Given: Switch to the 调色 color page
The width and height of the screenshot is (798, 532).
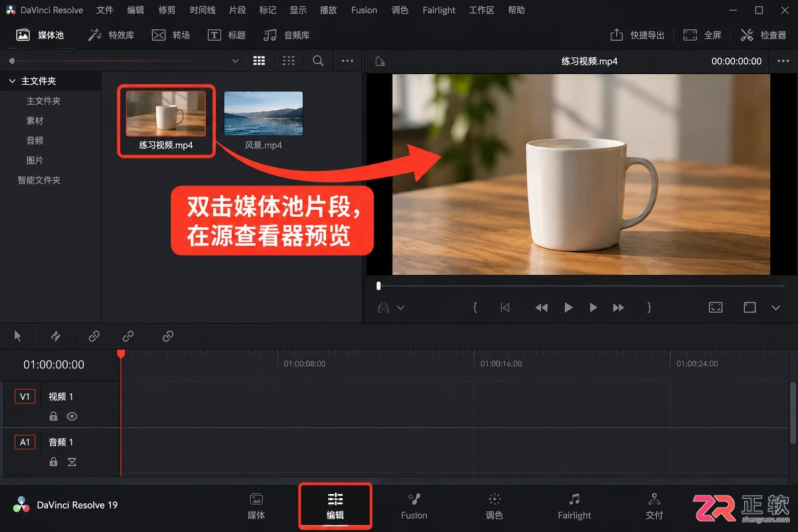Looking at the screenshot, I should pos(494,507).
